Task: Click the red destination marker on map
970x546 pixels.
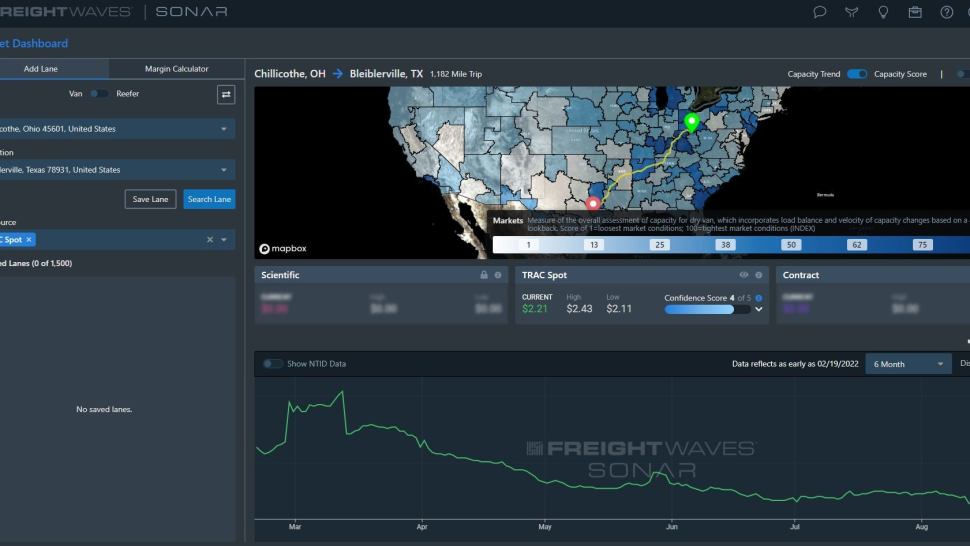Action: point(593,203)
